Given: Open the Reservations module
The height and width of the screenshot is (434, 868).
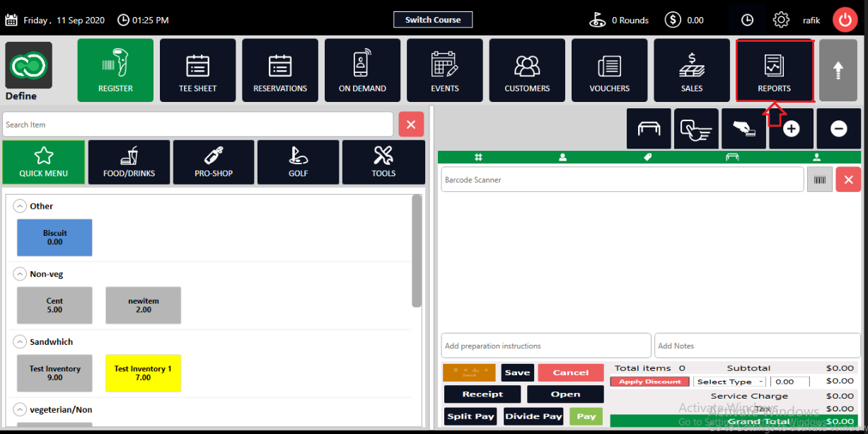Looking at the screenshot, I should coord(280,70).
